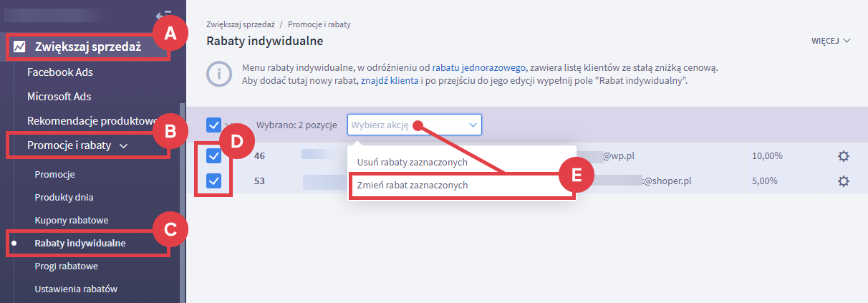Screen dimensions: 868x303
Task: Select Usuń rabaty zaznaczonych option
Action: coord(412,162)
